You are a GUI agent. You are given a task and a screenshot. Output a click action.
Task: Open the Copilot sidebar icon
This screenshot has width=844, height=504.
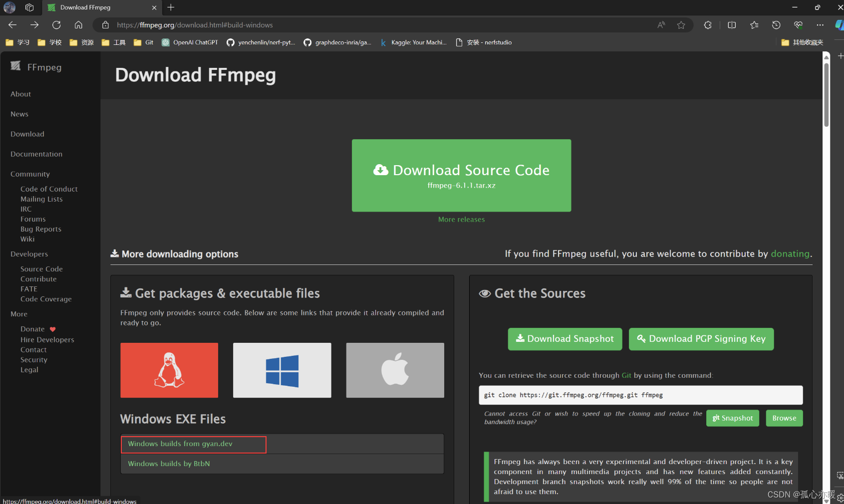pyautogui.click(x=840, y=25)
